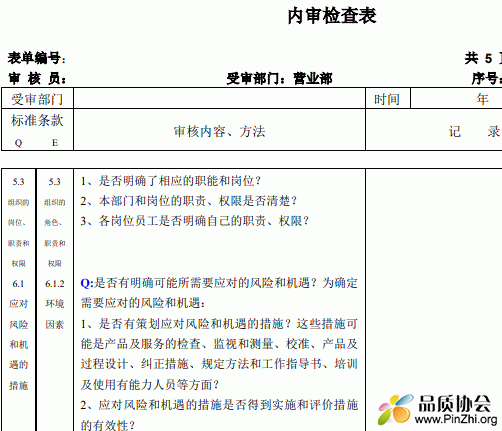Click the line 过程设计、纠正措施、规定方法
The width and height of the screenshot is (502, 431).
point(219,364)
